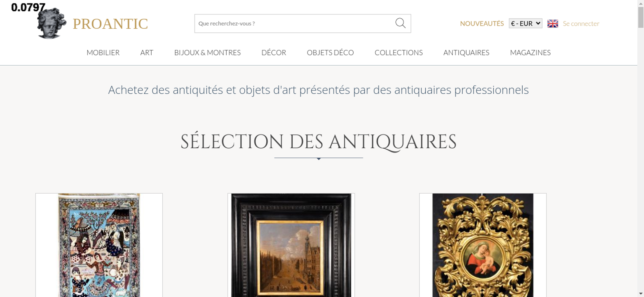Viewport: 644px width, 297px height.
Task: Click the magnifying glass search icon
Action: [400, 23]
